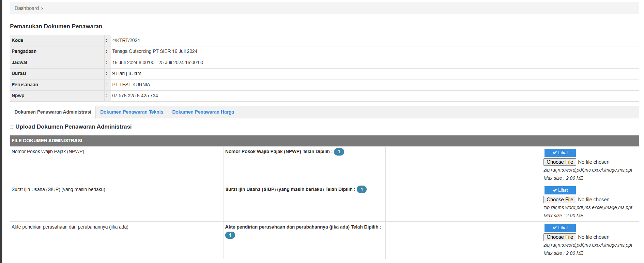
Task: Click Lihat button for NPWP document
Action: (x=560, y=152)
